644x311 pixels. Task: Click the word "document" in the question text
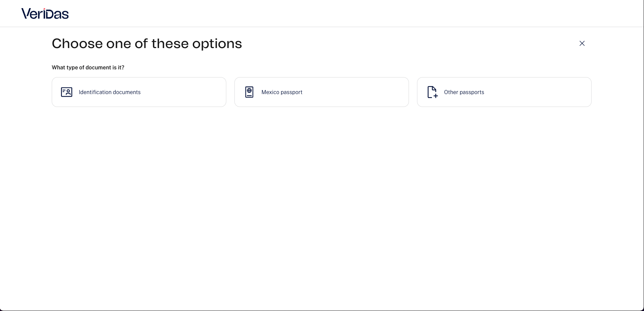point(98,67)
